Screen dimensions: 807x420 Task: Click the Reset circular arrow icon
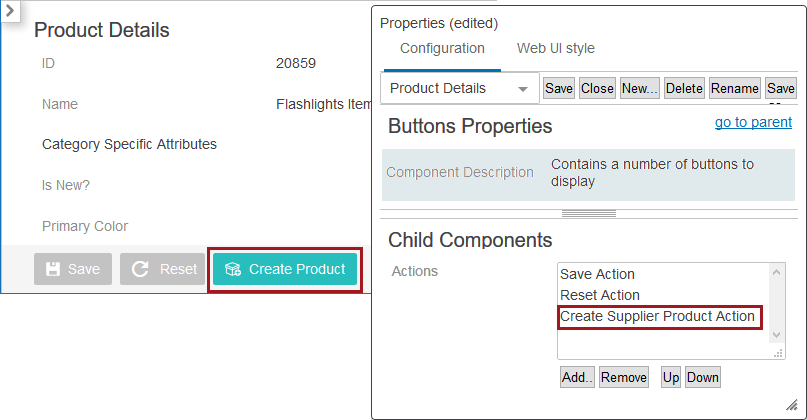coord(140,269)
